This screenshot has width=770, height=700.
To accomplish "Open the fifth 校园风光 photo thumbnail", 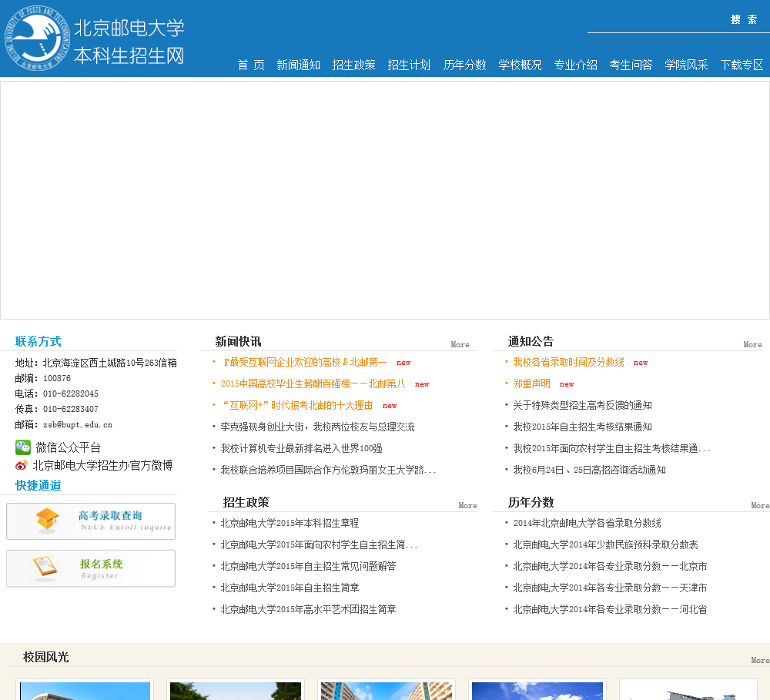I will click(688, 691).
